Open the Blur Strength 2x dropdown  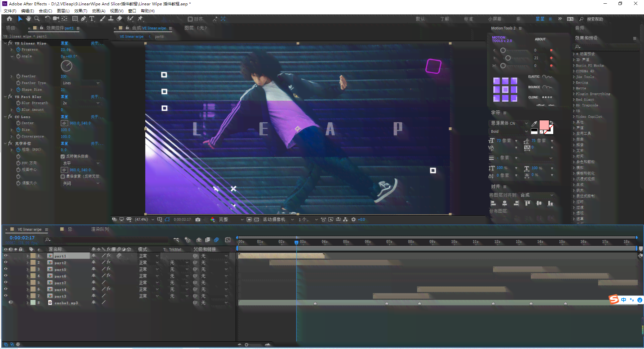pyautogui.click(x=81, y=103)
